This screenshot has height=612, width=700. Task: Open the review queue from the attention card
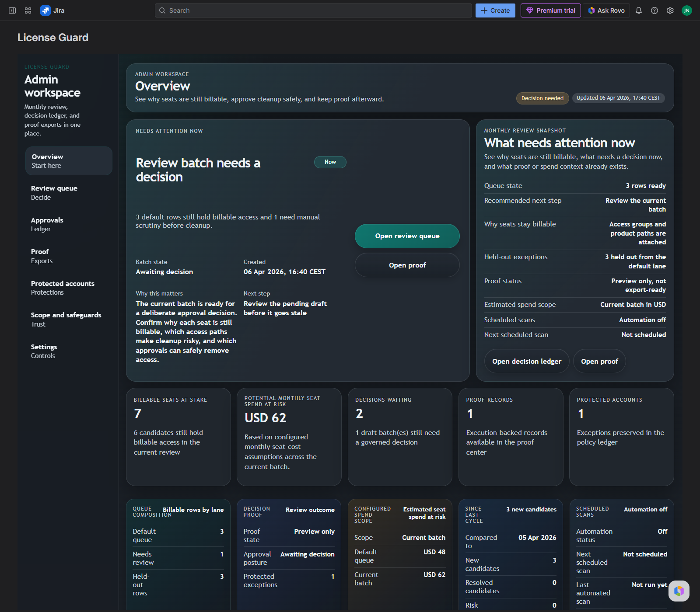(407, 236)
